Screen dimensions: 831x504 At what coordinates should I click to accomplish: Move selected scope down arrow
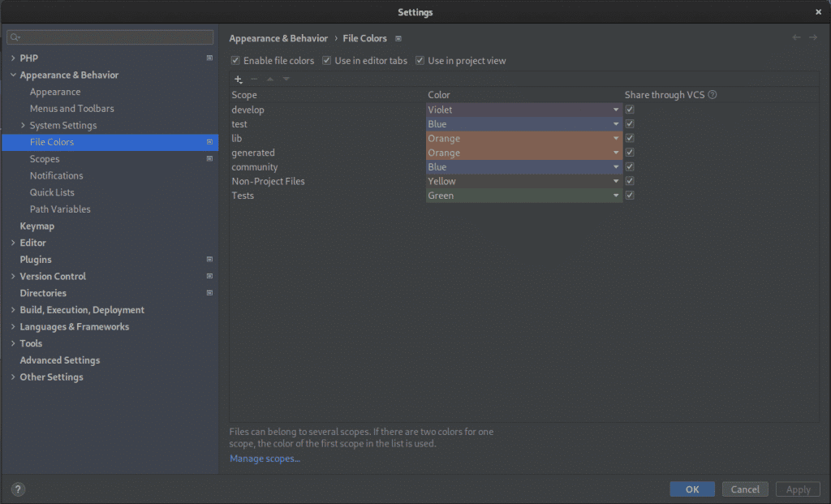click(286, 79)
